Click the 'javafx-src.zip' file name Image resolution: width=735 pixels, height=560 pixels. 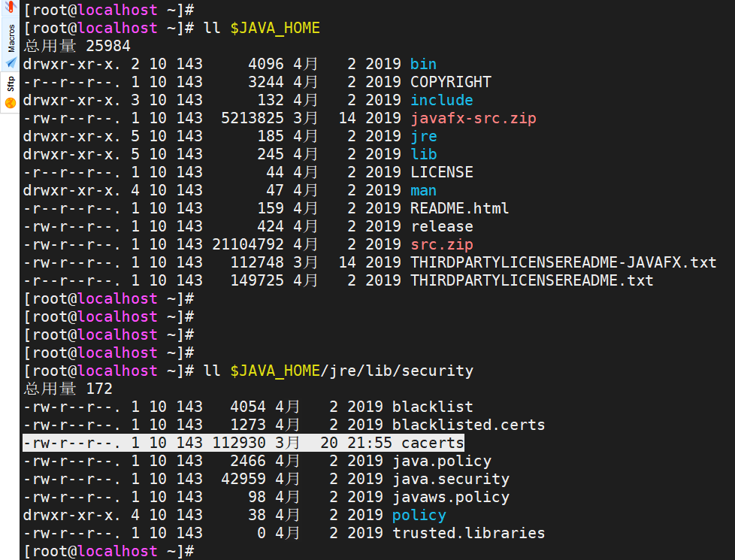coord(473,118)
